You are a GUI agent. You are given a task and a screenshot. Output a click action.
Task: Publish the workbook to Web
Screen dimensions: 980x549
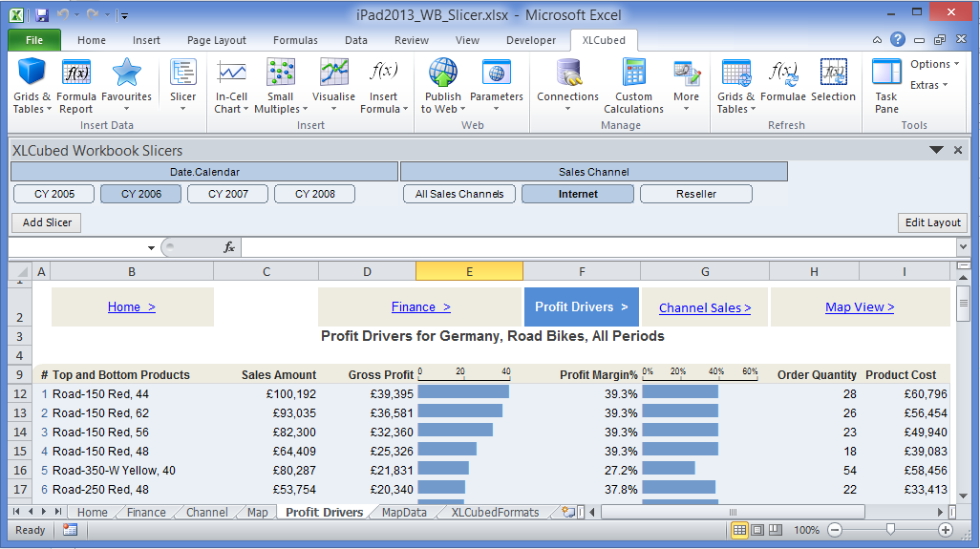point(442,86)
